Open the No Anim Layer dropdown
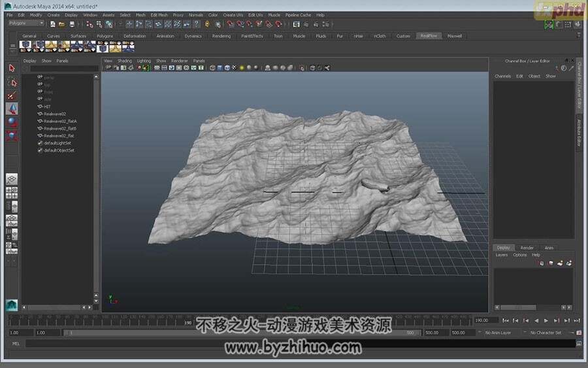 [x=501, y=333]
